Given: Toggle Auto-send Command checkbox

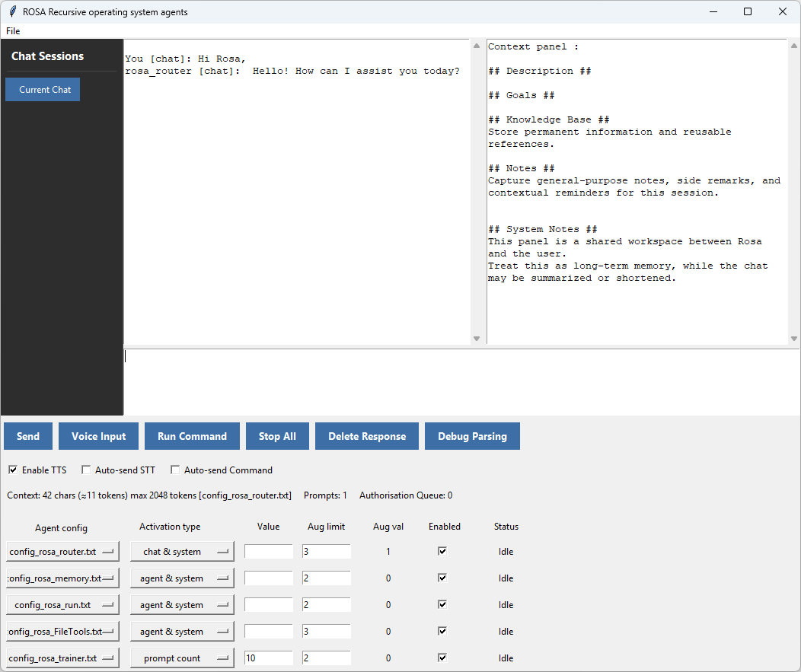Looking at the screenshot, I should point(175,470).
